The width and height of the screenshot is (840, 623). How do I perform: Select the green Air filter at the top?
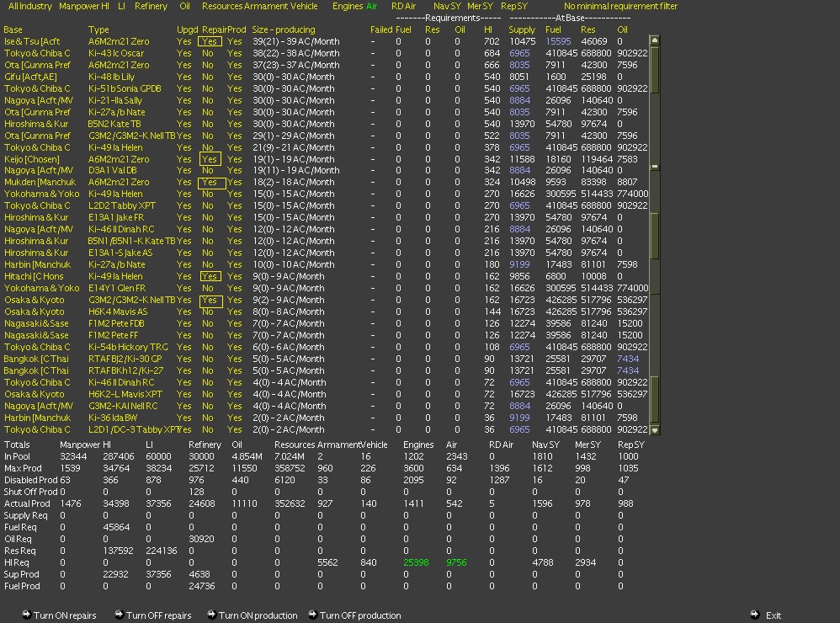point(371,7)
